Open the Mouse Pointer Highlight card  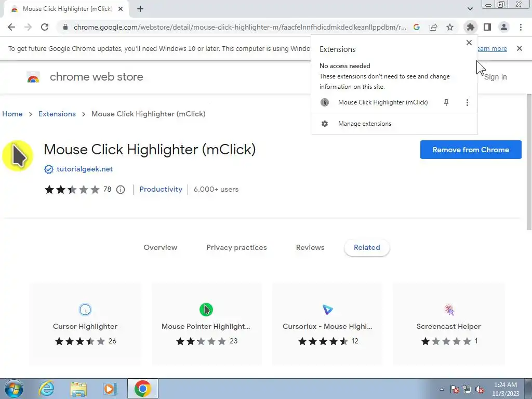coord(206,324)
